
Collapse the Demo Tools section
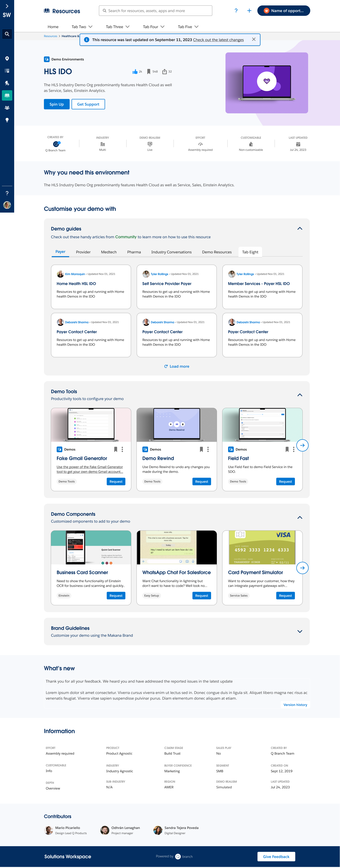[300, 395]
